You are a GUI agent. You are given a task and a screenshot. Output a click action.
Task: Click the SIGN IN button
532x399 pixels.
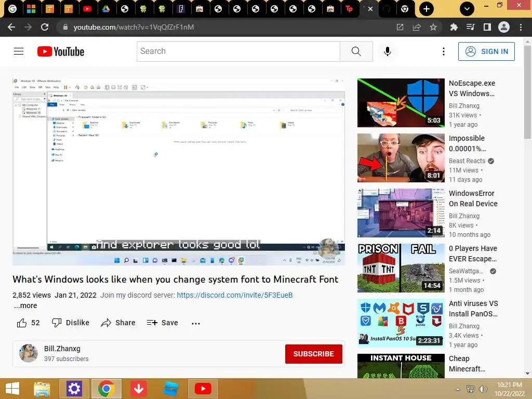(x=486, y=51)
